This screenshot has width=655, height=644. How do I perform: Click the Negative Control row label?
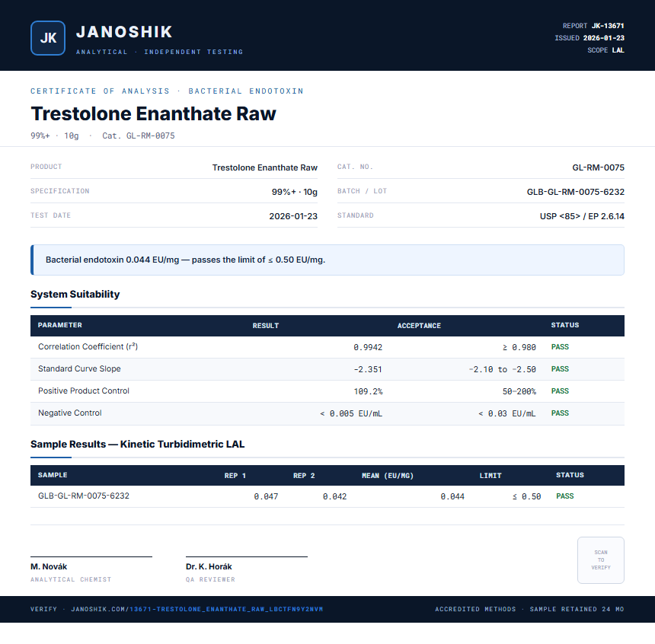[x=70, y=413]
